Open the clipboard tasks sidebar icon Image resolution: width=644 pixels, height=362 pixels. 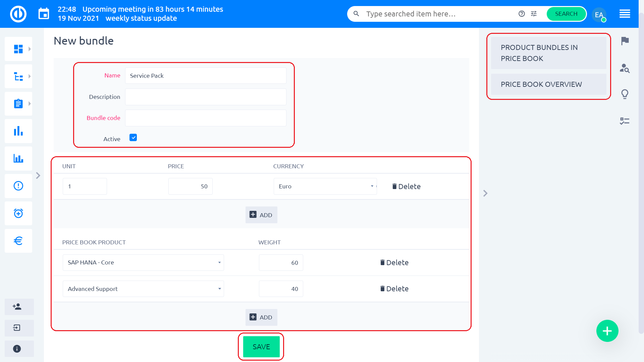(x=18, y=104)
